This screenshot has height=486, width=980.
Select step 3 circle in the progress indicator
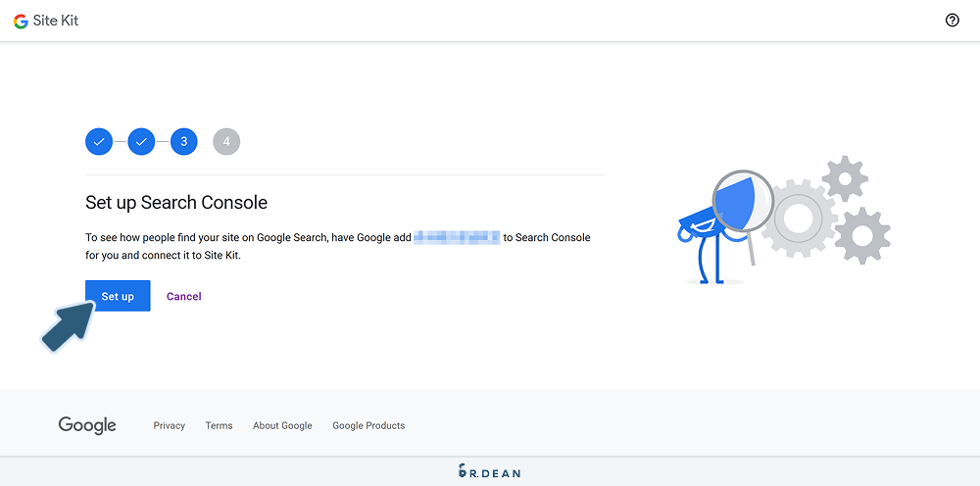coord(184,142)
